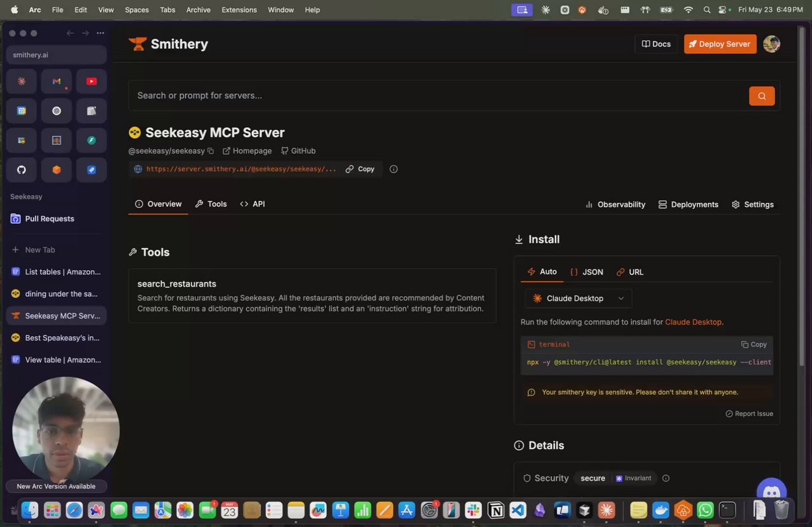Open the GitHub repository link

(x=298, y=151)
